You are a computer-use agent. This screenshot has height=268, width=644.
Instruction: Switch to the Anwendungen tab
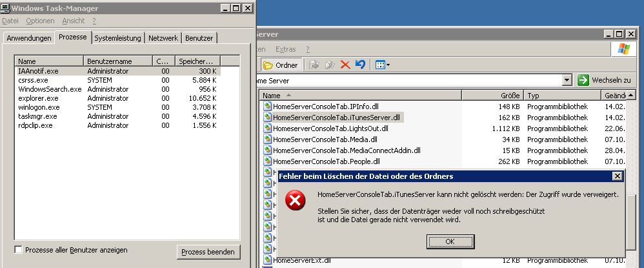tap(29, 38)
